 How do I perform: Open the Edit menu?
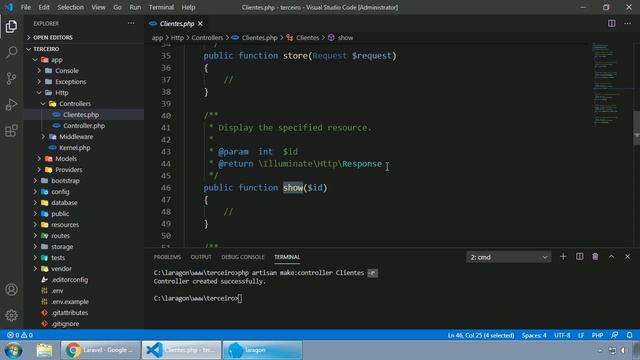tap(44, 7)
